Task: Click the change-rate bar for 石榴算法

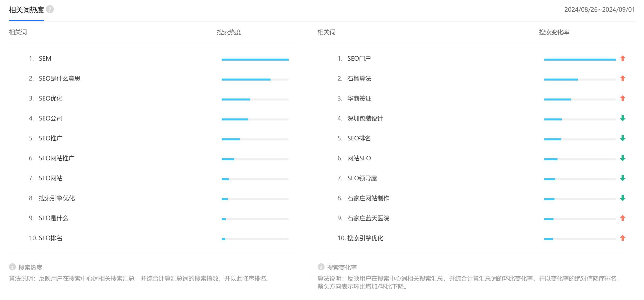Action: tap(580, 80)
